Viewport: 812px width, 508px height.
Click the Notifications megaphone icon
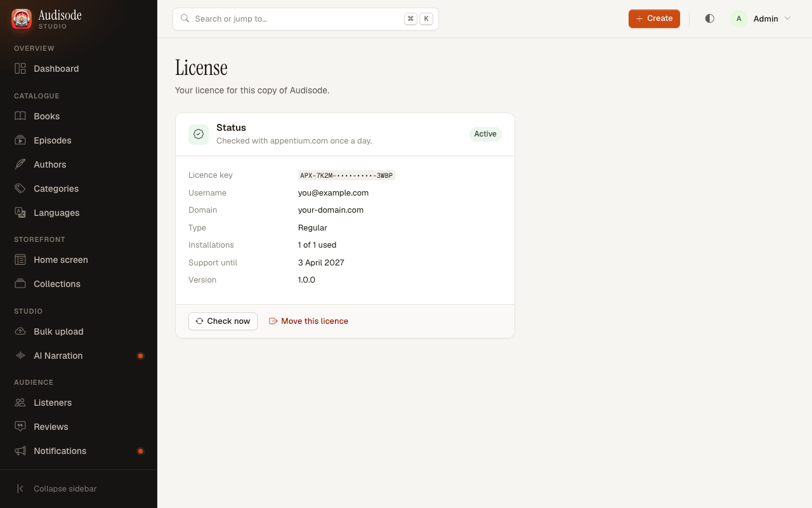point(20,451)
